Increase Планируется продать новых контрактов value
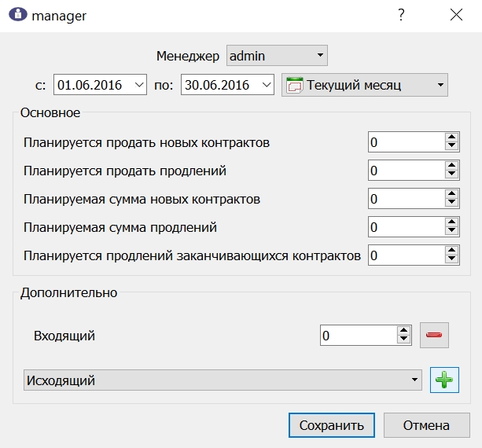Screen dimensions: 482x448 click(x=451, y=138)
